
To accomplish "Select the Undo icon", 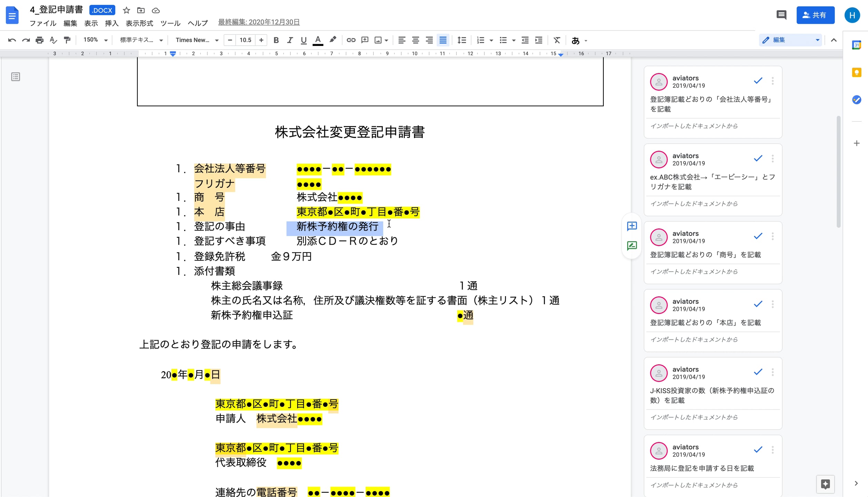I will pyautogui.click(x=12, y=40).
